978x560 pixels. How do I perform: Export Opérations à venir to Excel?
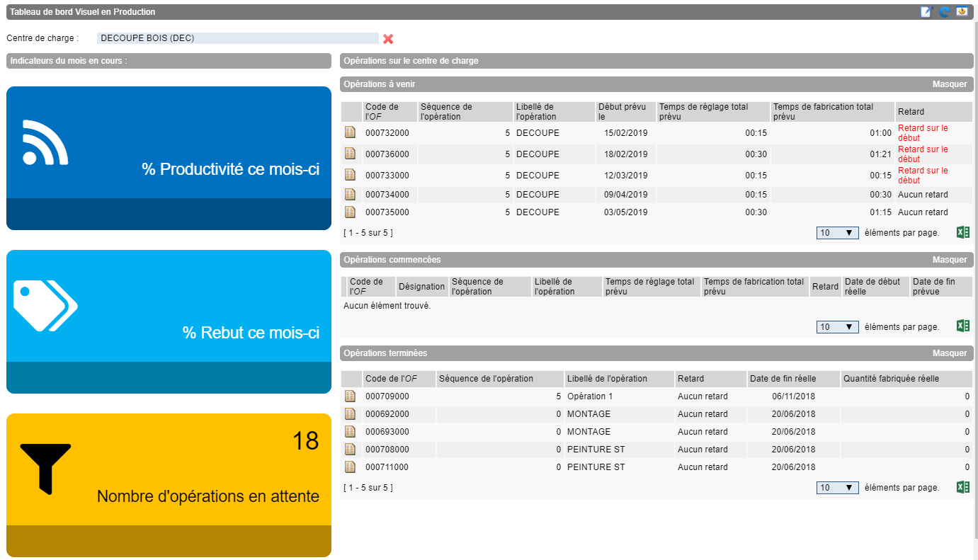point(963,232)
